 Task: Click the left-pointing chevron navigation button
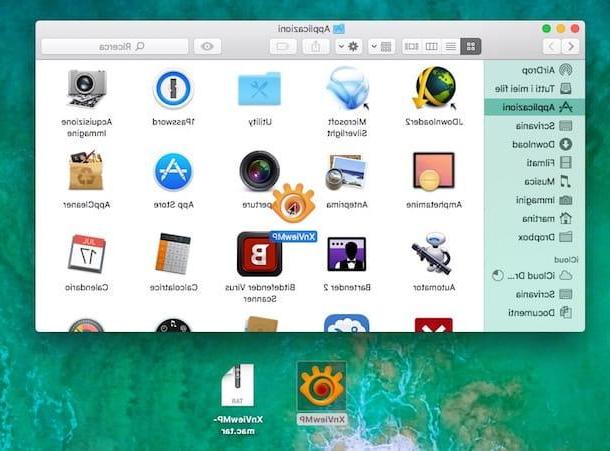[x=551, y=47]
